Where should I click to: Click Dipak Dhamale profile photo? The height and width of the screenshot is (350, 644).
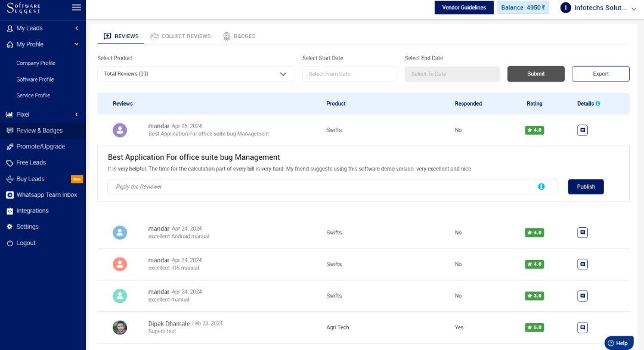120,327
